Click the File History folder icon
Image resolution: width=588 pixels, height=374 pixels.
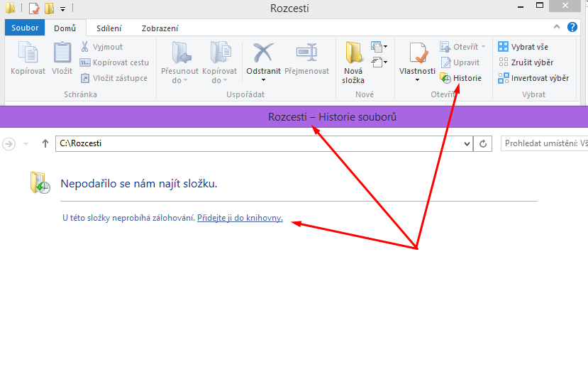point(40,182)
